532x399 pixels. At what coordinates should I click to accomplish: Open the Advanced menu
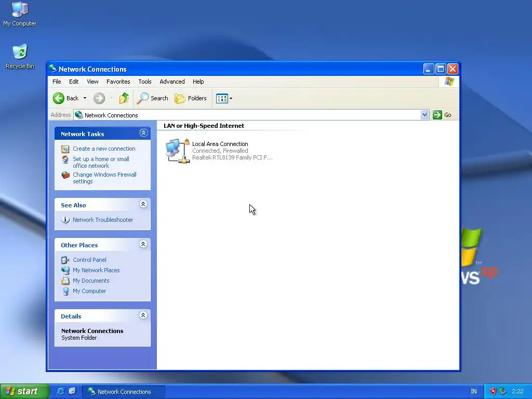pos(172,82)
